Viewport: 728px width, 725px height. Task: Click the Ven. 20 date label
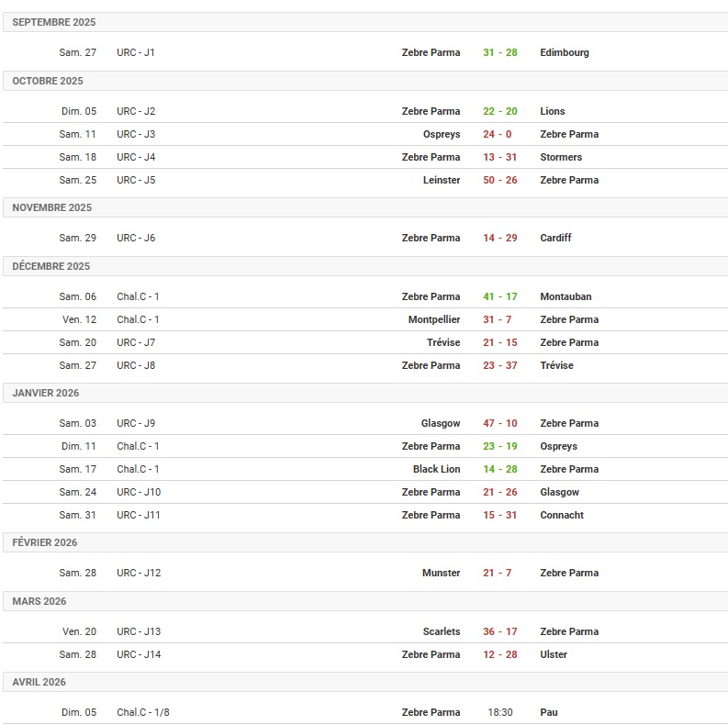79,631
